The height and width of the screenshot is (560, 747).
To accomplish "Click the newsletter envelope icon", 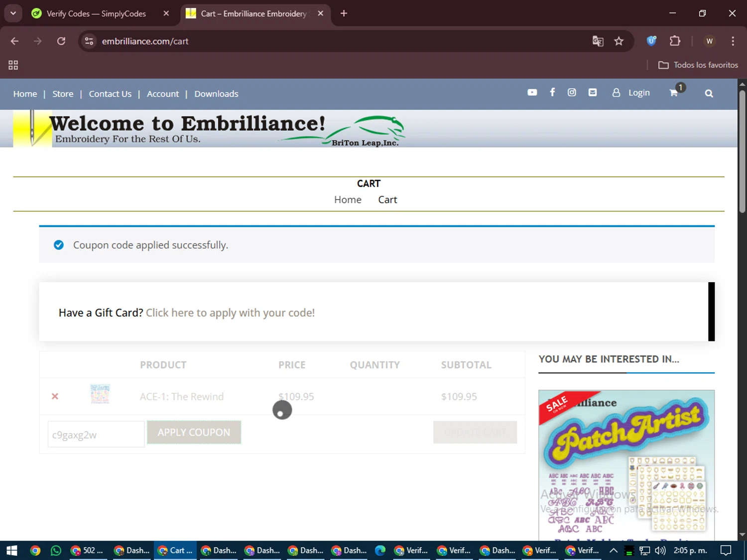I will [x=592, y=92].
